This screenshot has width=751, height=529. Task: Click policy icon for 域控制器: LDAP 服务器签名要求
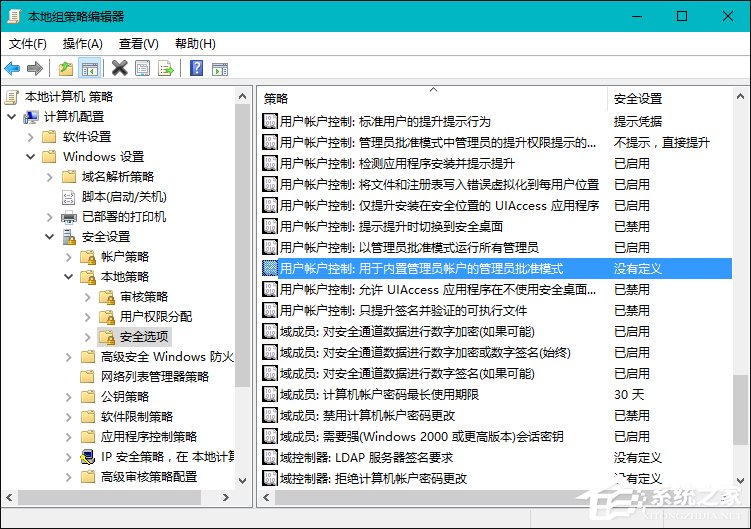coord(270,457)
